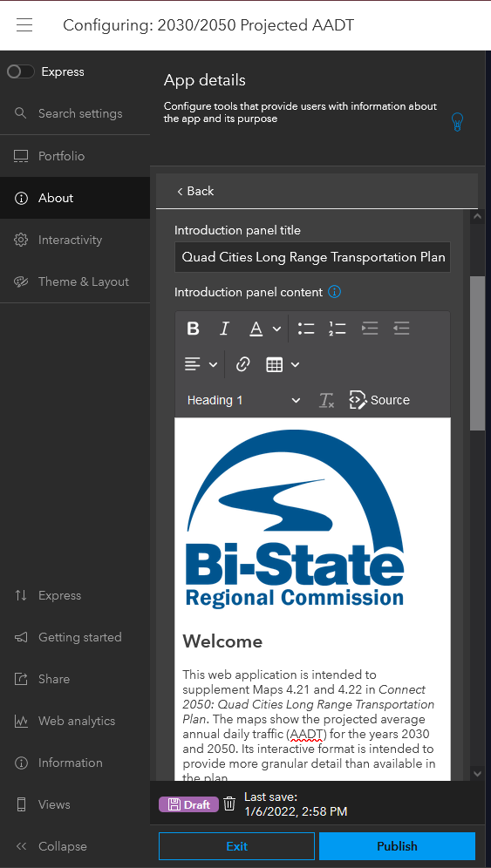Open the table options dropdown arrow

(x=296, y=364)
